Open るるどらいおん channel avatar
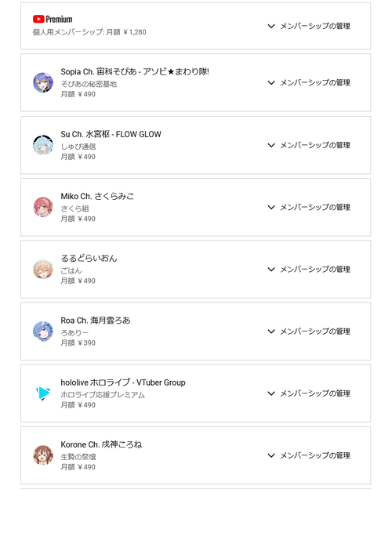Screen dimensions: 392x551 (x=43, y=269)
